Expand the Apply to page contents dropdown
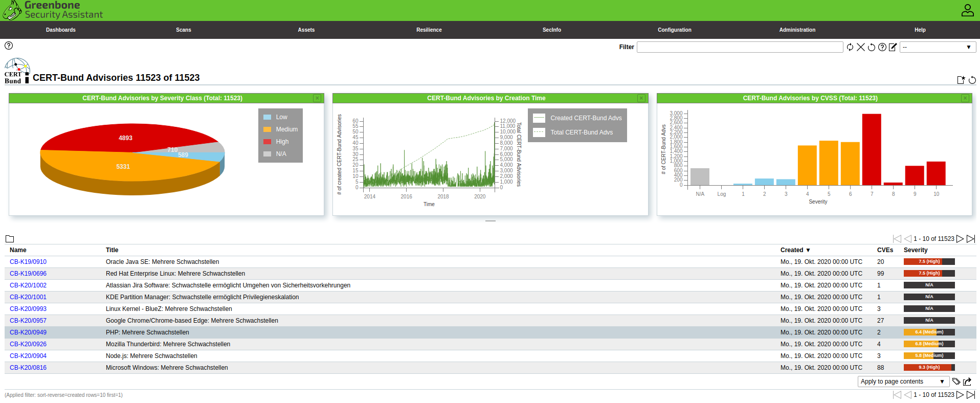 pyautogui.click(x=903, y=382)
